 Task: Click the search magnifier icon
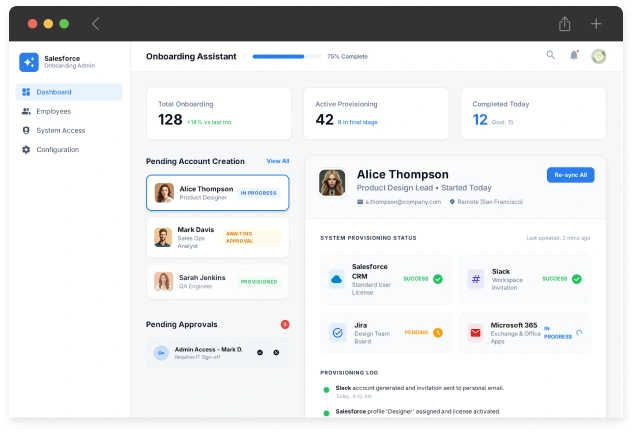point(551,55)
